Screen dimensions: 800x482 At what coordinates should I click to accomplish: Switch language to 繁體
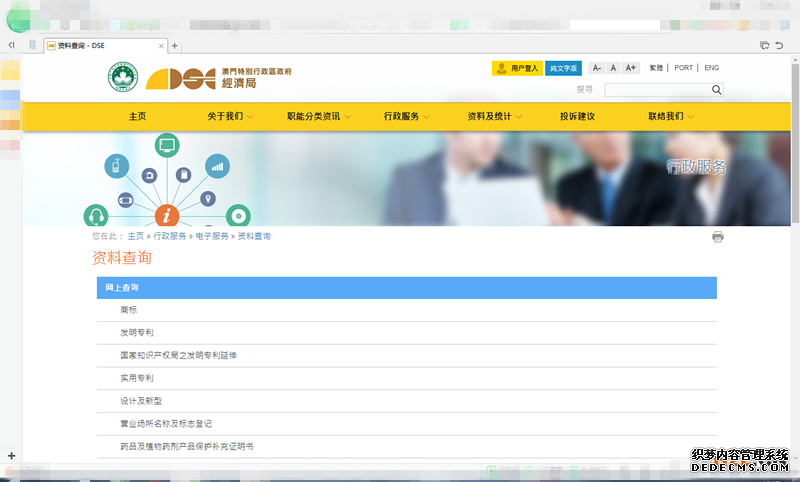(656, 68)
